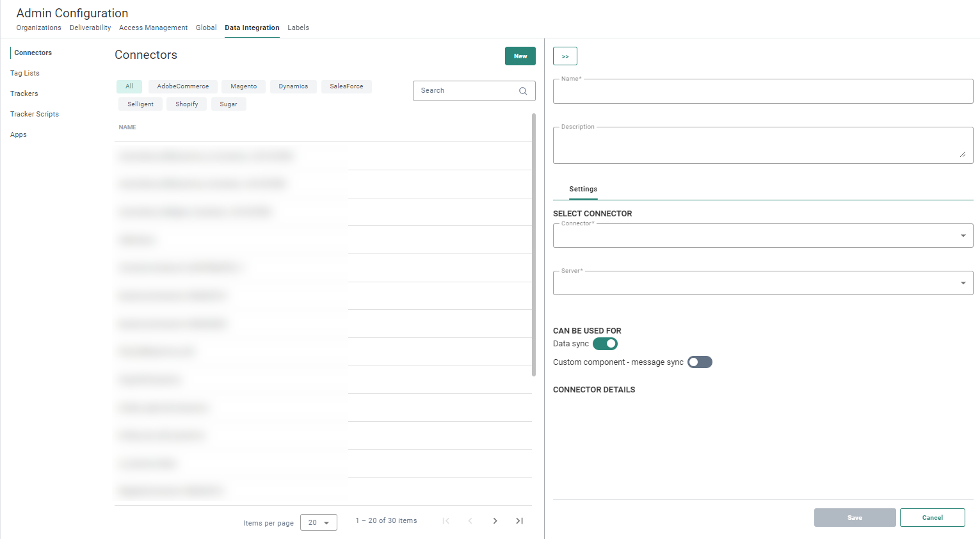Switch to the Deliverability tab

point(90,28)
